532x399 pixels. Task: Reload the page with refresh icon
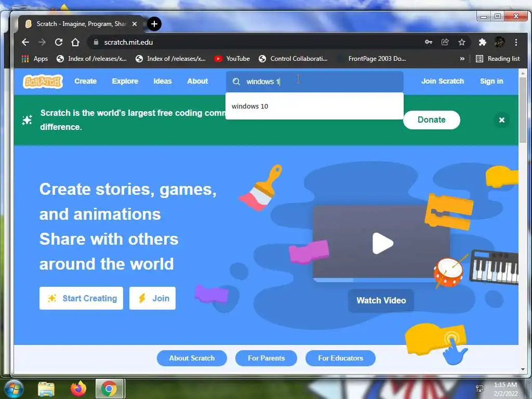(59, 42)
